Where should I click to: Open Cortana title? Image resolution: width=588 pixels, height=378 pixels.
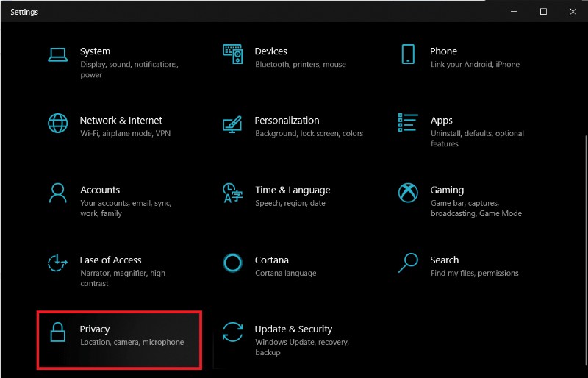[x=272, y=260]
